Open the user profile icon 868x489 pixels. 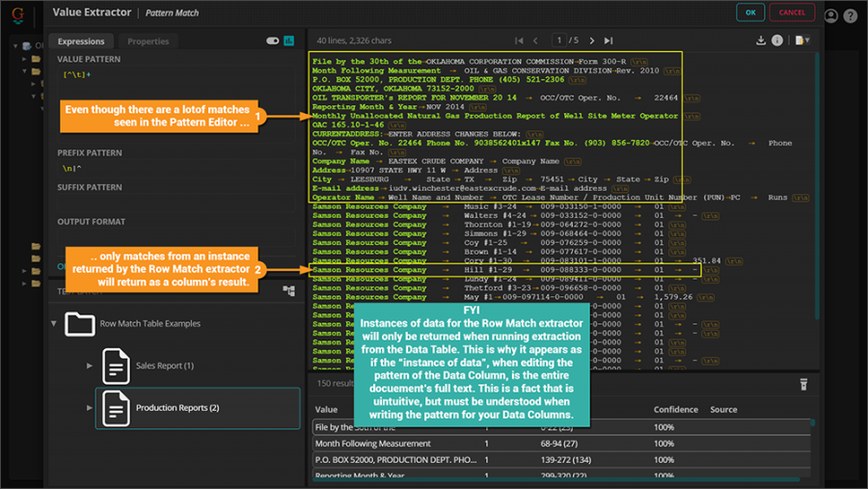(x=831, y=15)
